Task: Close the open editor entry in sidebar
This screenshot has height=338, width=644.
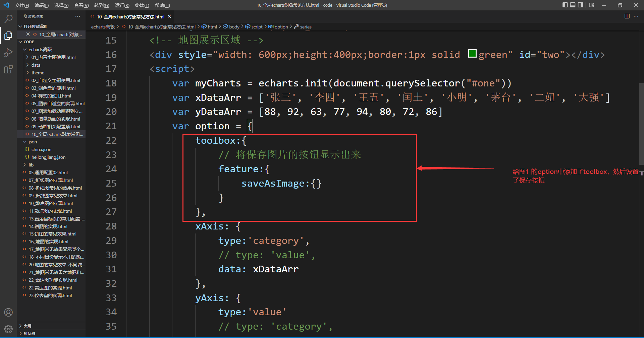Action: point(28,34)
